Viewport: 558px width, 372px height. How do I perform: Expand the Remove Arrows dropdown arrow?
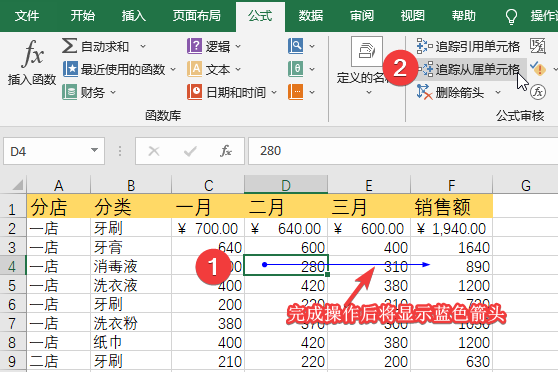click(x=498, y=92)
